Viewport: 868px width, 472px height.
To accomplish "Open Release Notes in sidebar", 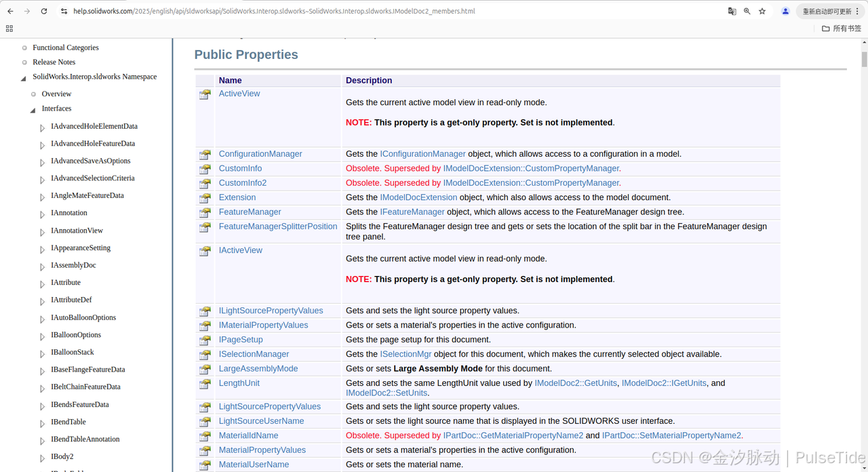I will 54,62.
